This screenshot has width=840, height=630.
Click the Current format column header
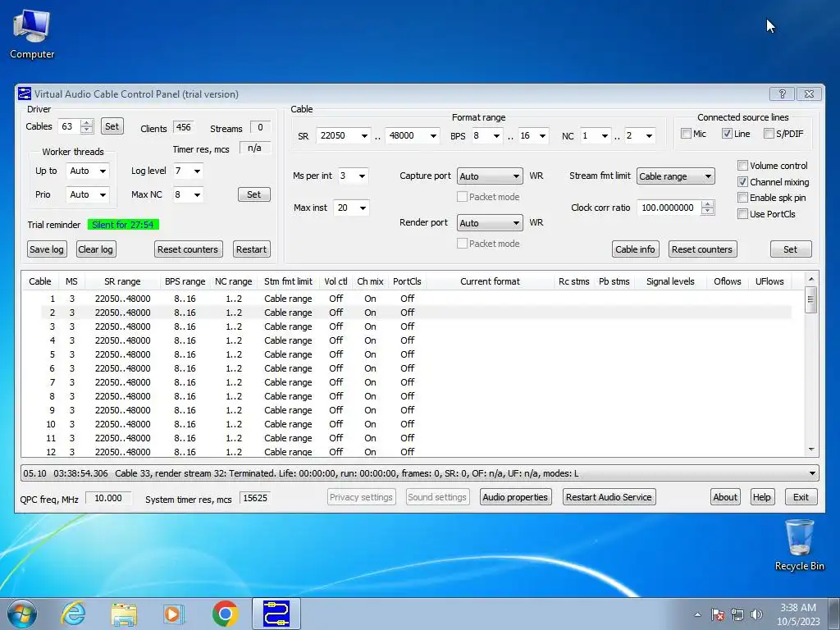490,281
